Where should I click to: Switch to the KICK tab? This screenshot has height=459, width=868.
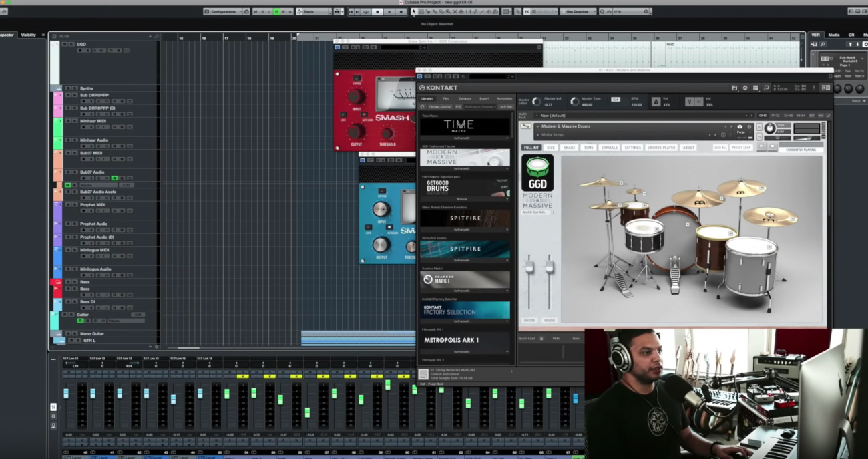551,148
